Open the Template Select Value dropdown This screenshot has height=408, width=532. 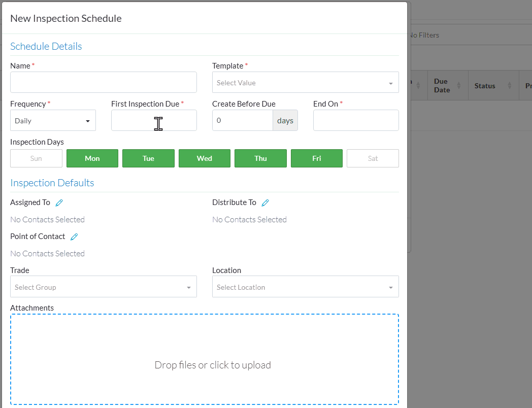306,82
